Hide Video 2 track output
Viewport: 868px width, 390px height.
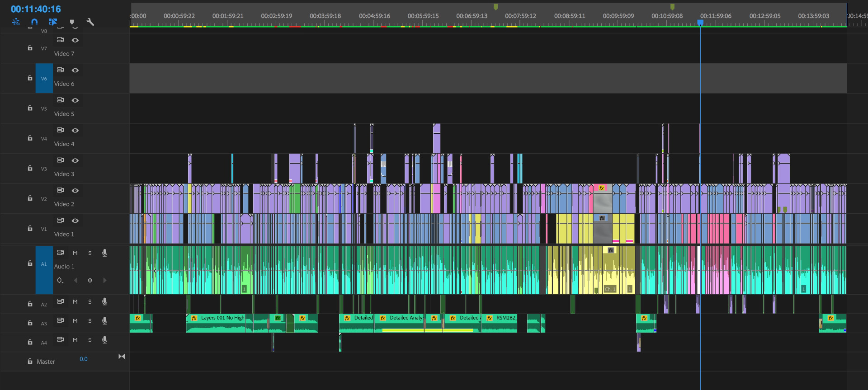coord(75,190)
